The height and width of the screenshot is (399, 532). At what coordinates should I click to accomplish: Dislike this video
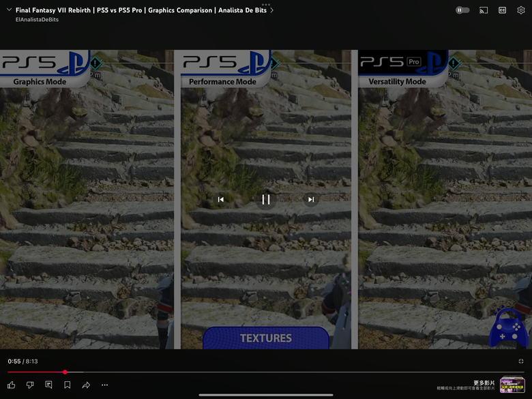click(x=30, y=385)
